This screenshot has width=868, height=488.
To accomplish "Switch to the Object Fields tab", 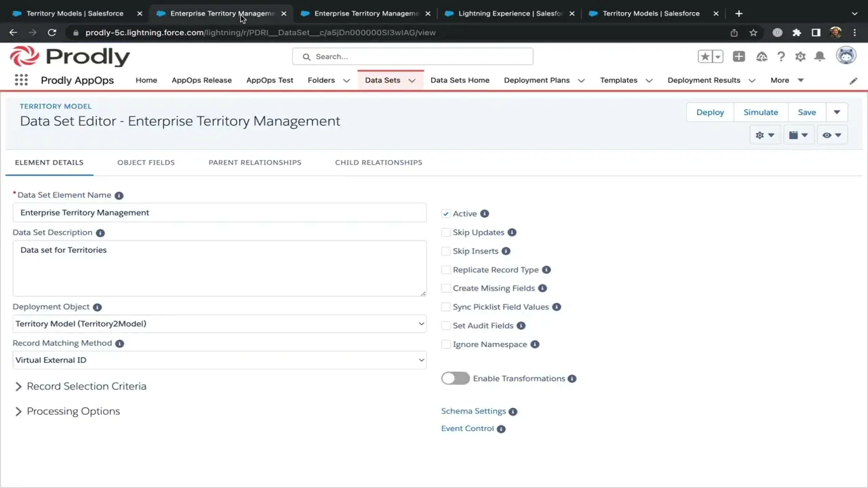I will [146, 163].
